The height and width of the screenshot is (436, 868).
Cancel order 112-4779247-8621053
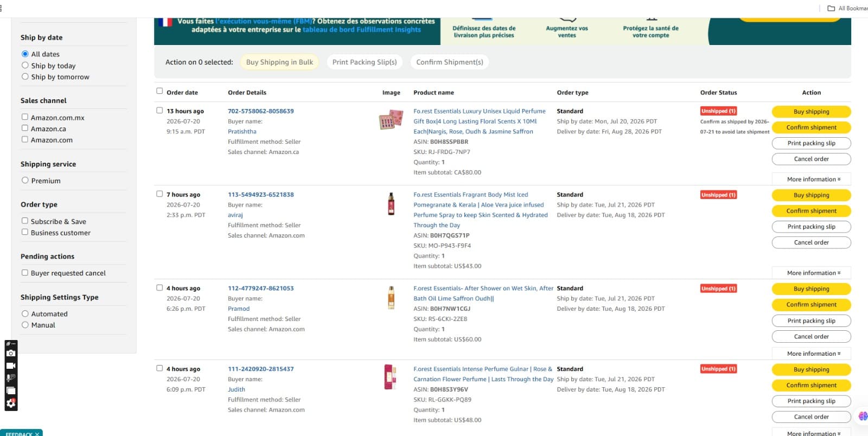(x=812, y=336)
